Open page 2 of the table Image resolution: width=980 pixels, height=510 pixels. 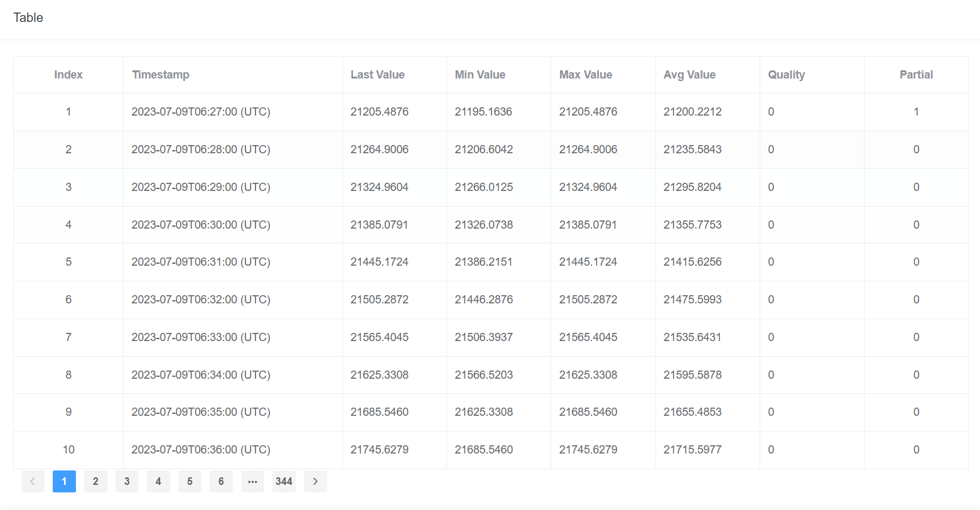pyautogui.click(x=95, y=482)
